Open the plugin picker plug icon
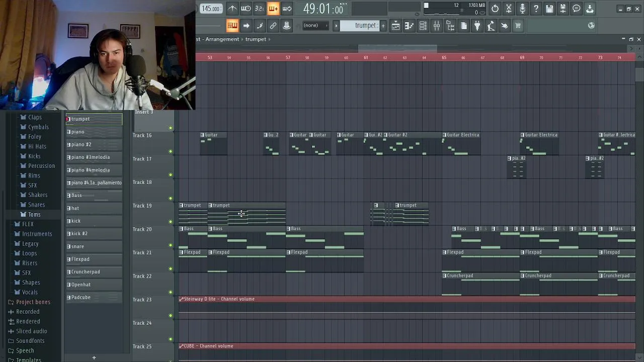Screen dimensions: 644x362 point(477,26)
